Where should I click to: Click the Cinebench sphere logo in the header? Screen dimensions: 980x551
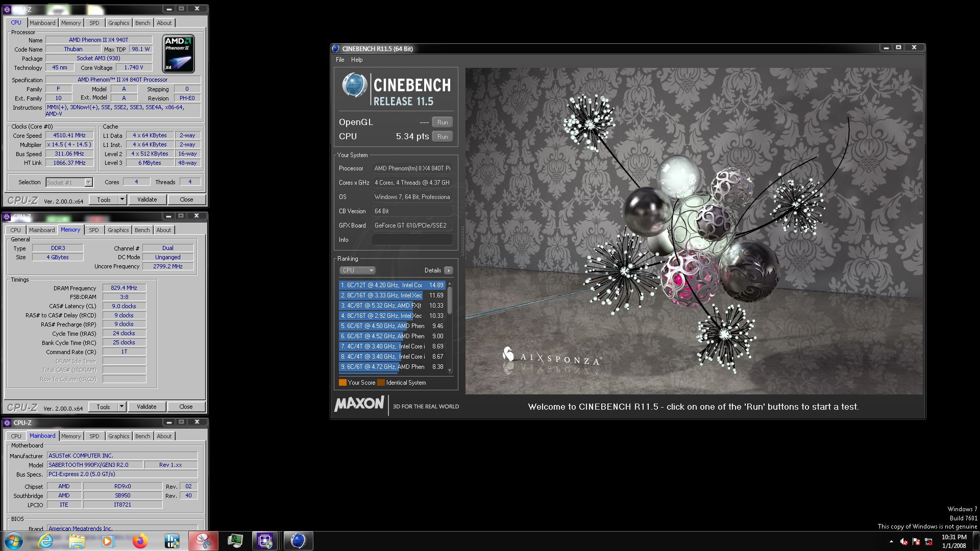354,85
